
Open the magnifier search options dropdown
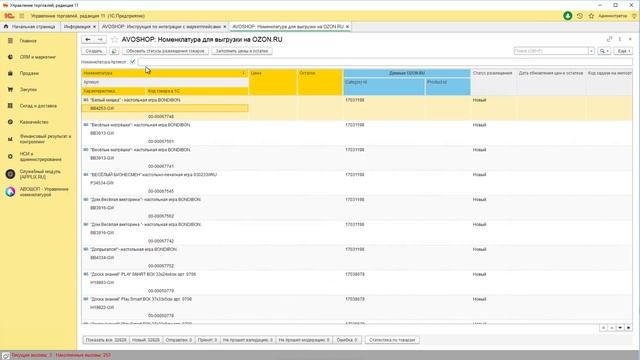click(604, 51)
